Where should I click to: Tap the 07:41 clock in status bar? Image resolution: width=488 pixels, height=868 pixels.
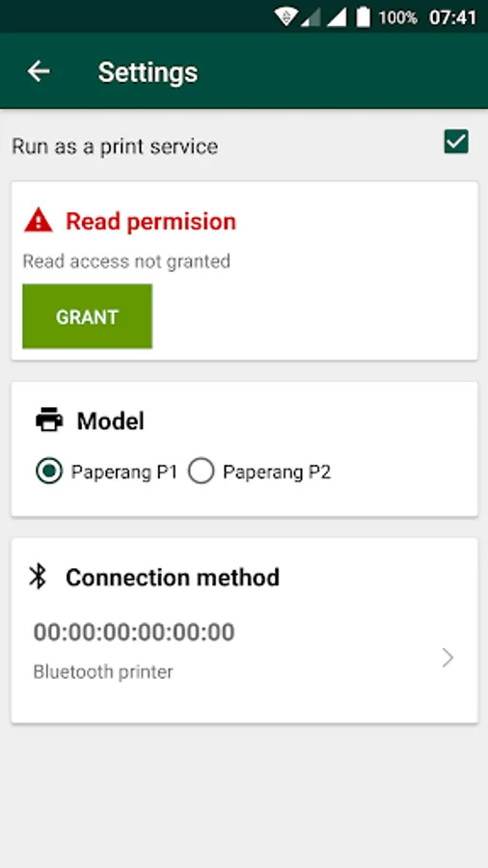click(x=452, y=17)
